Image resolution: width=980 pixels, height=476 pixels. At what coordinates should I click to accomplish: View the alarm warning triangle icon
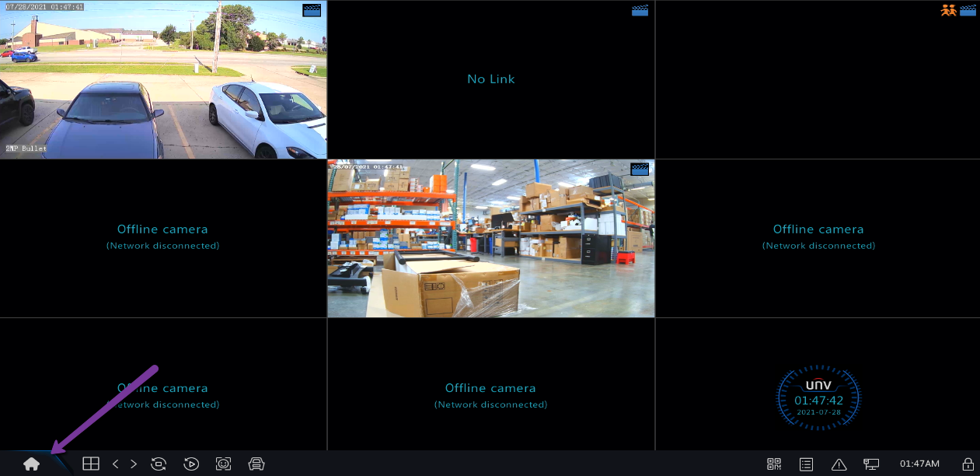[839, 464]
